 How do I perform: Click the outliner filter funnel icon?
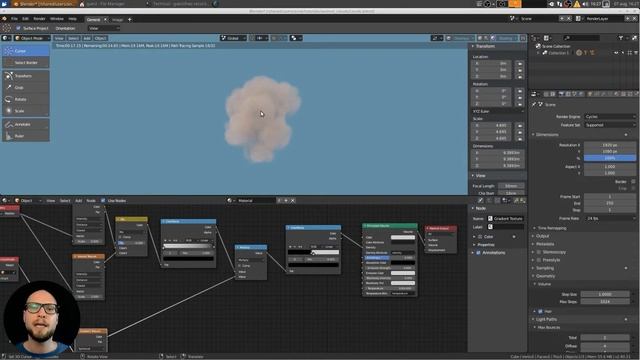(x=621, y=38)
